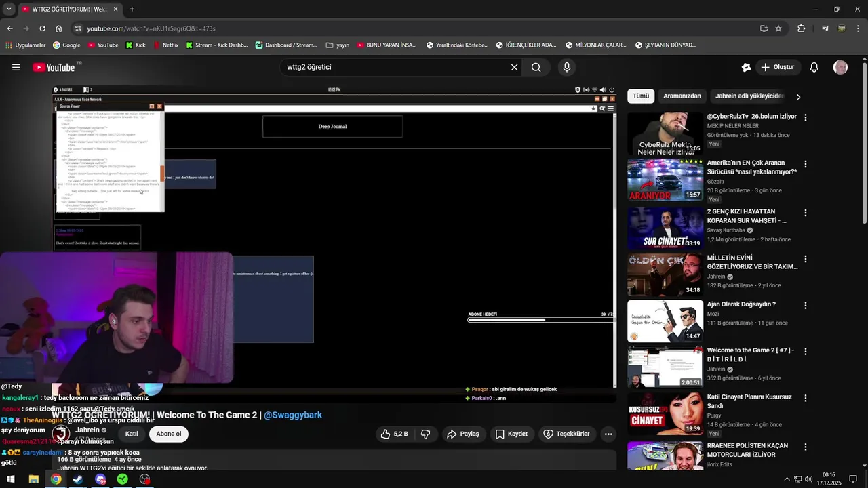Click the browser back arrow
The image size is (868, 488).
pyautogui.click(x=10, y=28)
